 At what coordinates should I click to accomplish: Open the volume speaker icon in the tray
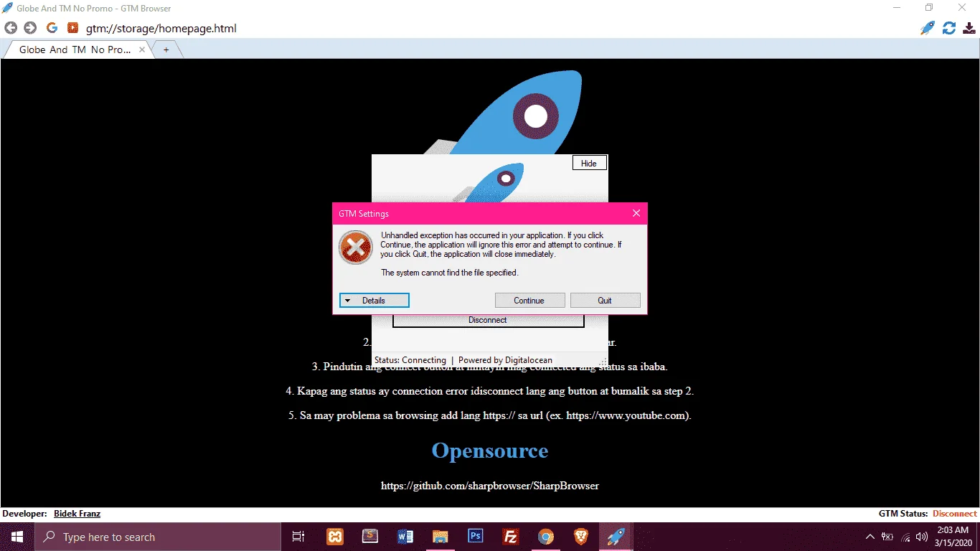pyautogui.click(x=922, y=537)
